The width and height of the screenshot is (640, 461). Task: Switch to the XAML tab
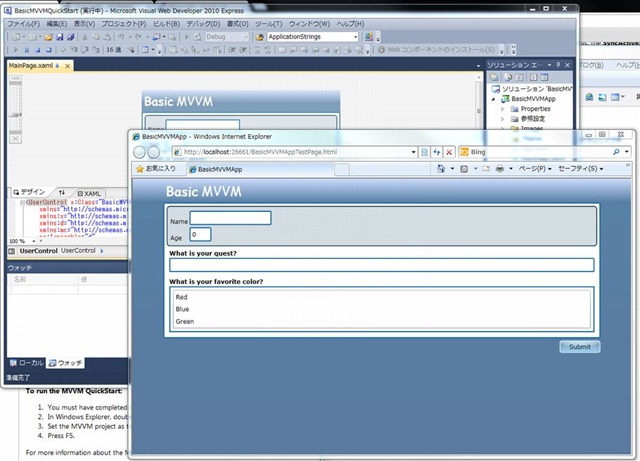click(x=88, y=193)
